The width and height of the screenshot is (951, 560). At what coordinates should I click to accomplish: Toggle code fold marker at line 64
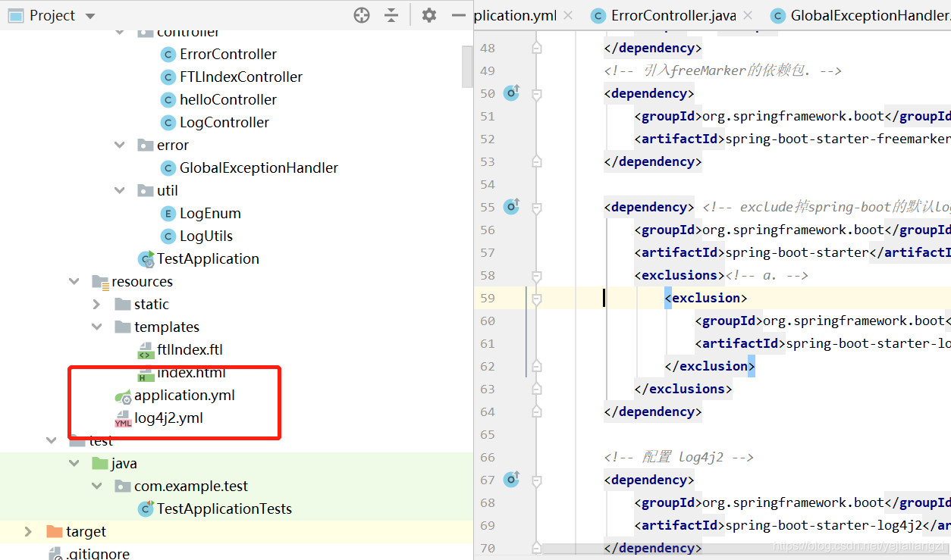click(x=537, y=411)
